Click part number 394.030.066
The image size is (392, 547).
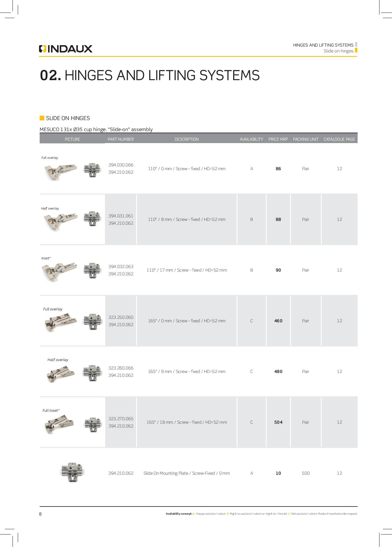[x=121, y=165]
